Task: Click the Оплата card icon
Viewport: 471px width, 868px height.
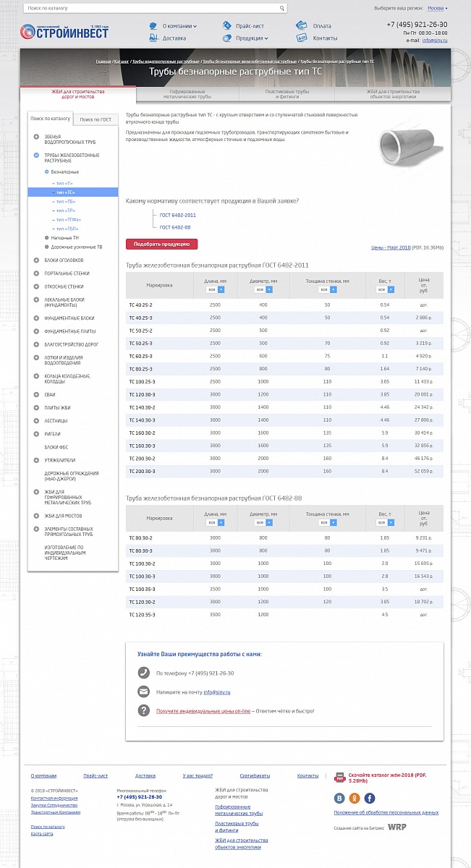Action: click(301, 25)
